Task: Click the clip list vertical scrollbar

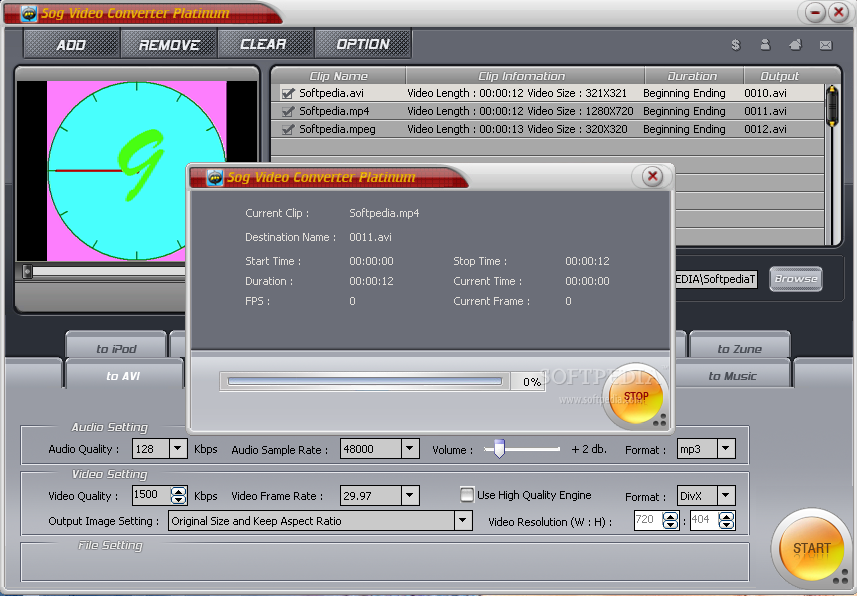Action: point(832,164)
